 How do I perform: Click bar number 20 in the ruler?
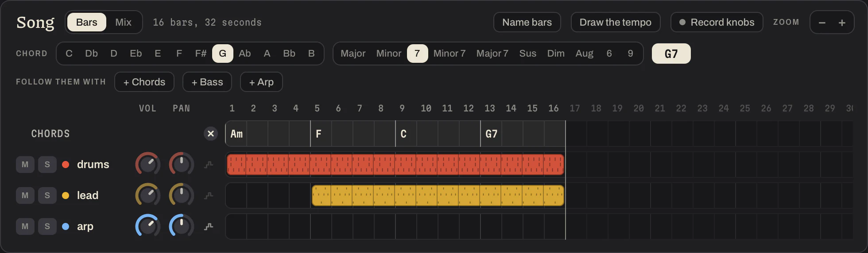(639, 108)
